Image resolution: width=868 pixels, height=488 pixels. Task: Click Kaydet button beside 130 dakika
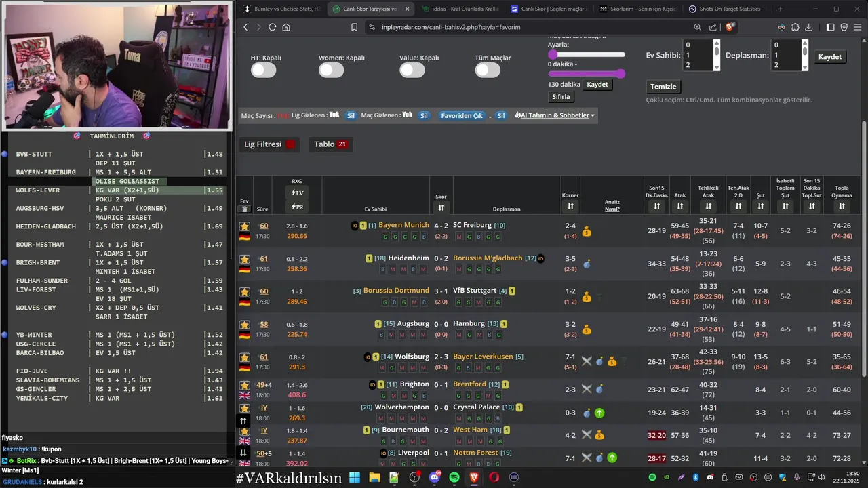[x=597, y=85]
